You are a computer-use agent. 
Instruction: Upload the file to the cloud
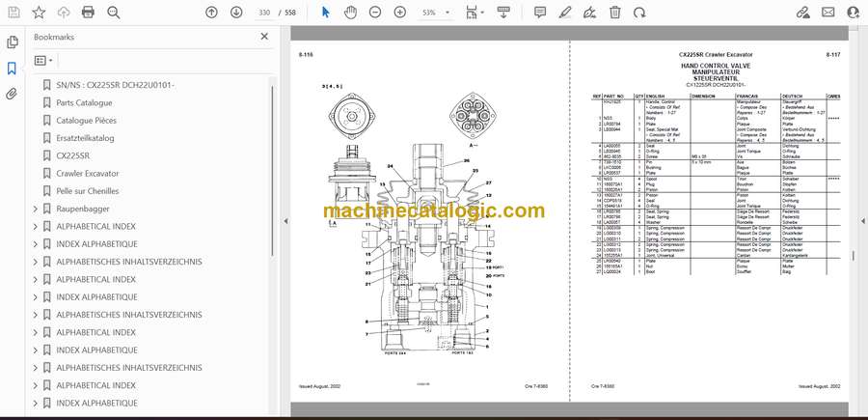(64, 13)
